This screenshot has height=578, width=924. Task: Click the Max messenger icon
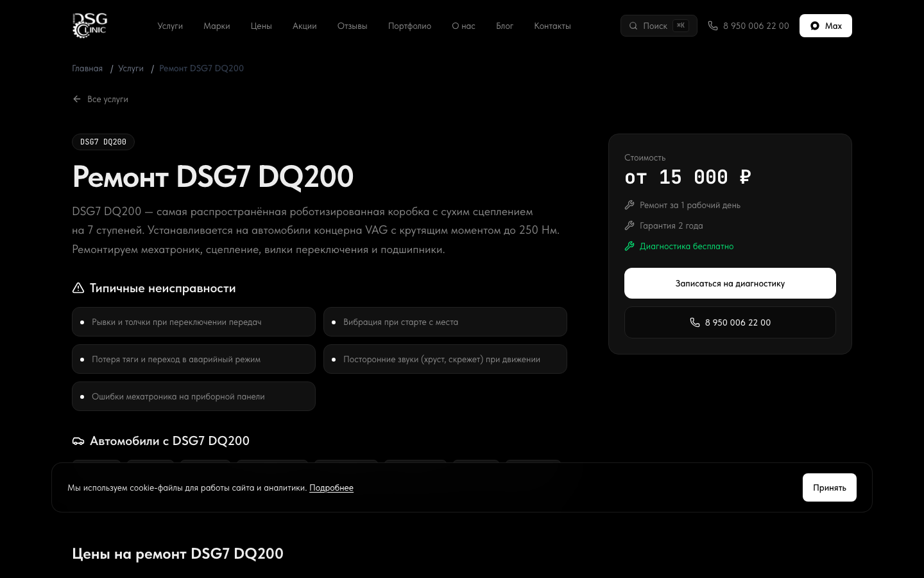click(815, 26)
